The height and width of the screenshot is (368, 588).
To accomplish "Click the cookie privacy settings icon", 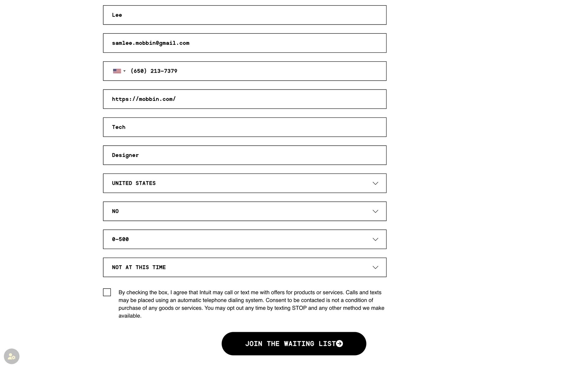I will pos(12,356).
